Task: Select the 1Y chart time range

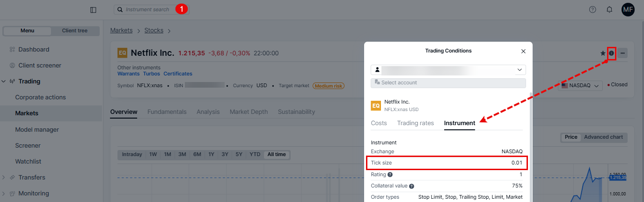Action: [x=211, y=155]
